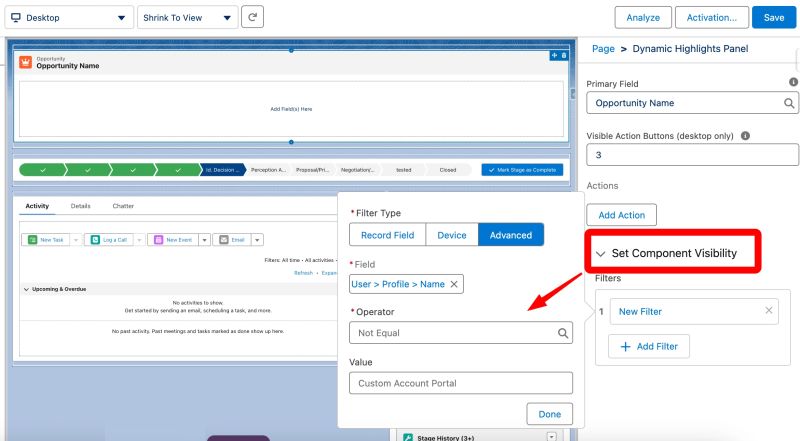Open the Desktop form factor dropdown

[69, 17]
